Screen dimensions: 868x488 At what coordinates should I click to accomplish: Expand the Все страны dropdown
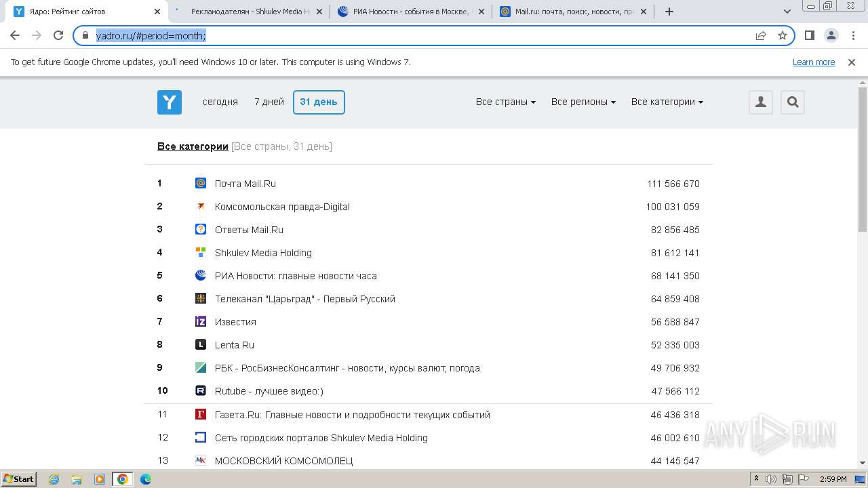506,102
